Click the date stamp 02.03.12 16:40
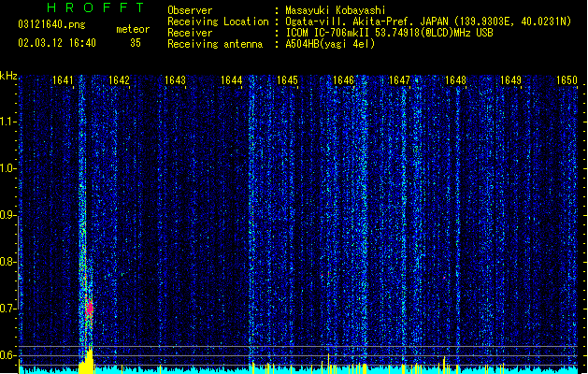 pos(57,43)
